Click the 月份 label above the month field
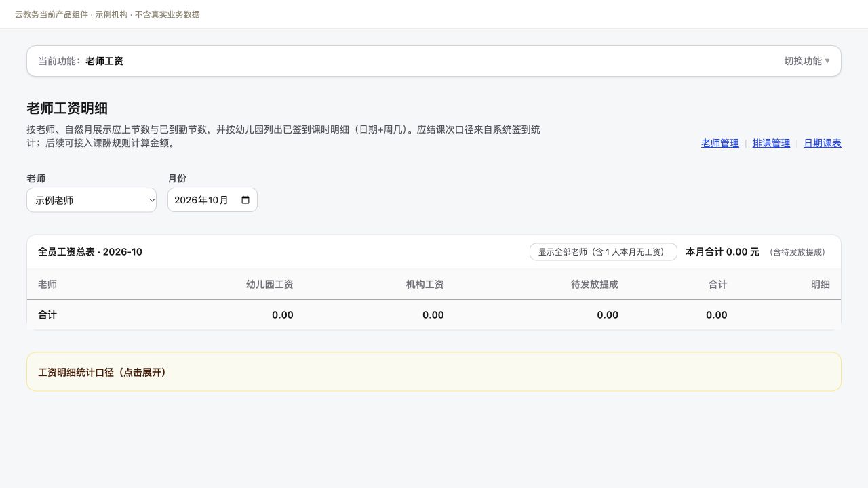Viewport: 868px width, 488px height. tap(177, 178)
